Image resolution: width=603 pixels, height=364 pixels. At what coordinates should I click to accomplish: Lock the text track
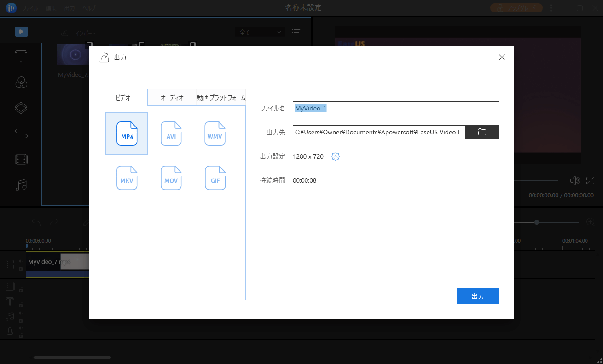tap(21, 305)
